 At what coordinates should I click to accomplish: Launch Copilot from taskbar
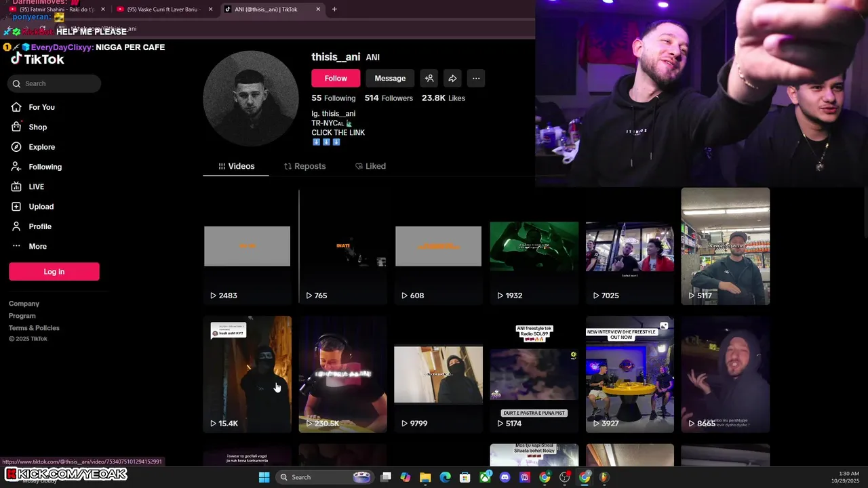406,477
